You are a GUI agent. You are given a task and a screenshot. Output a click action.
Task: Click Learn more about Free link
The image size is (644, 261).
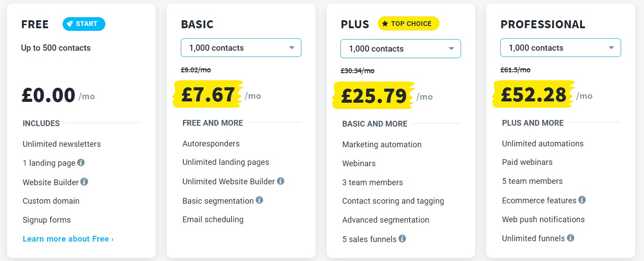[68, 239]
